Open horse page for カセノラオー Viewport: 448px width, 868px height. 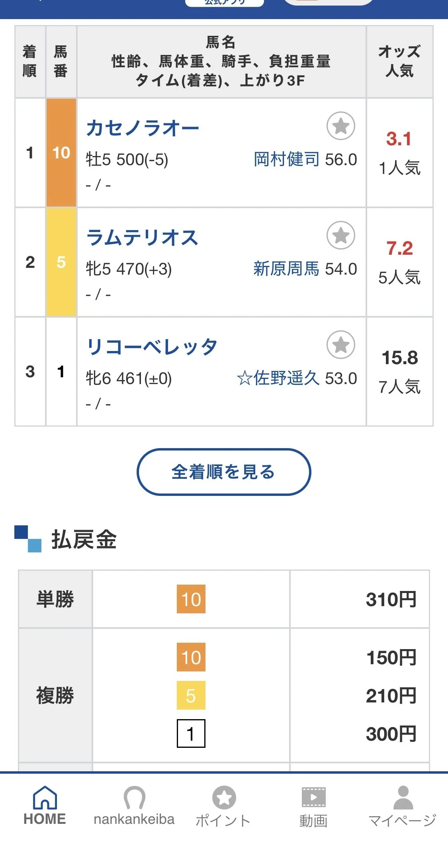coord(143,128)
